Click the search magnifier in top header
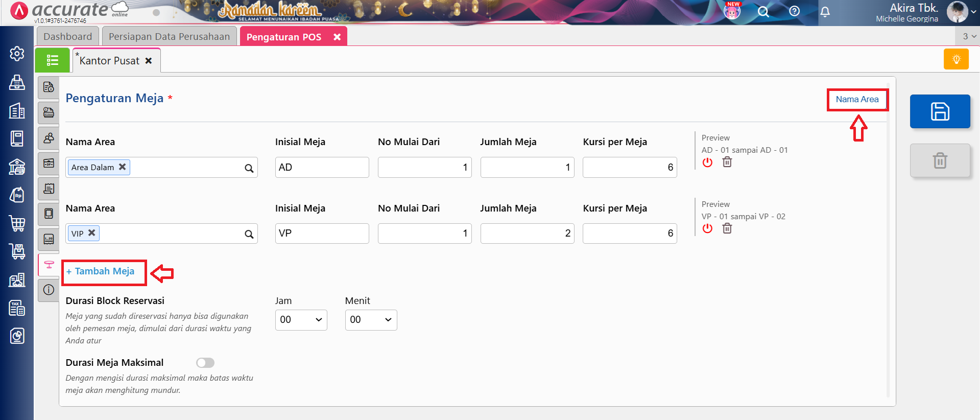The image size is (980, 420). coord(763,12)
